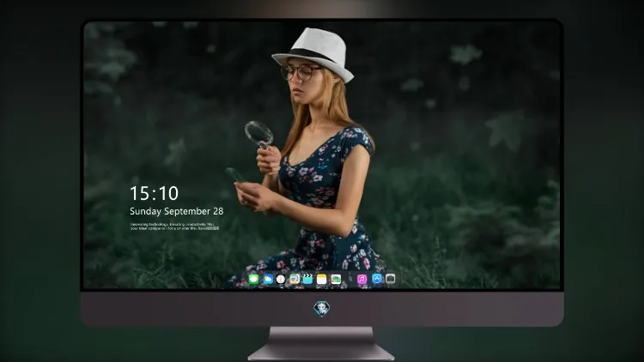Open the Weather app in the dock
This screenshot has height=362, width=644.
[268, 279]
